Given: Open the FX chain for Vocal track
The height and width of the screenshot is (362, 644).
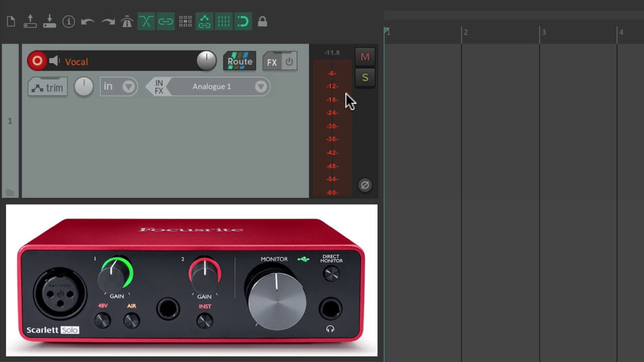Looking at the screenshot, I should pyautogui.click(x=272, y=62).
